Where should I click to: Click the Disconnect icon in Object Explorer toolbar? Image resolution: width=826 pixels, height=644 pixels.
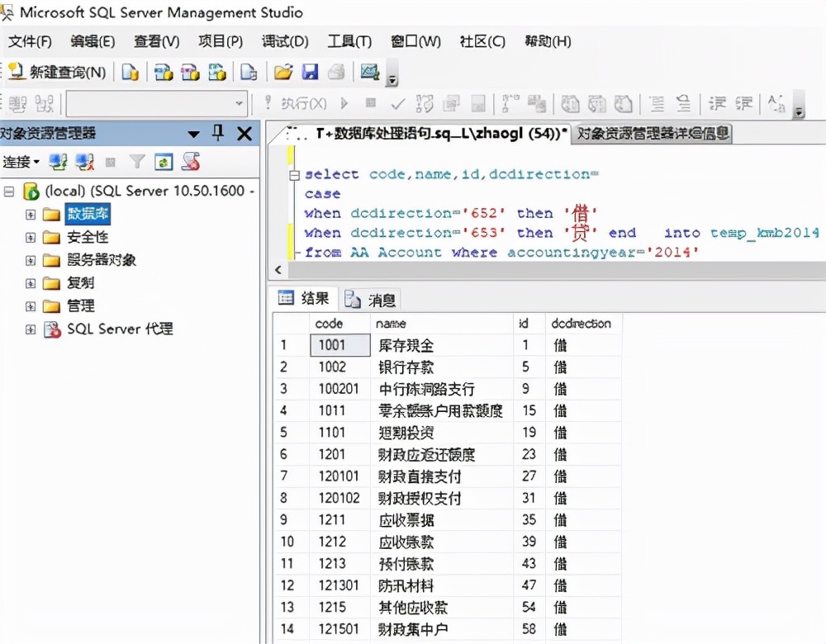coord(83,162)
